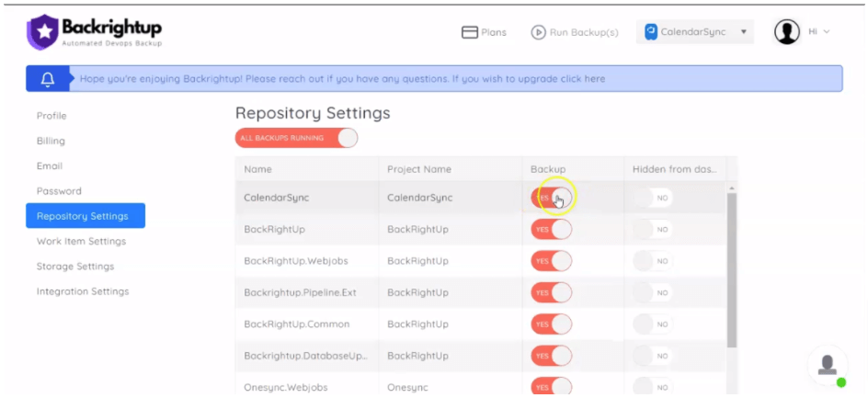Select Repository Settings in sidebar
868x398 pixels.
(x=86, y=216)
